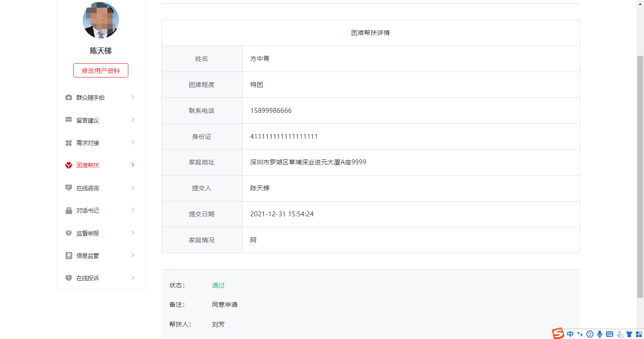Screen dimensions: 644x339
Task: Click the red heart icon beside 困难帮扶
Action: point(68,165)
